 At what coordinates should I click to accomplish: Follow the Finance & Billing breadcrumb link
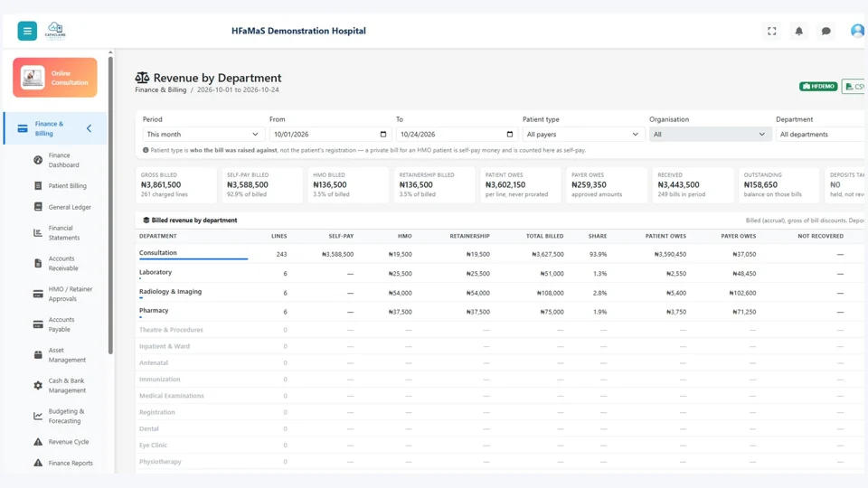point(161,89)
